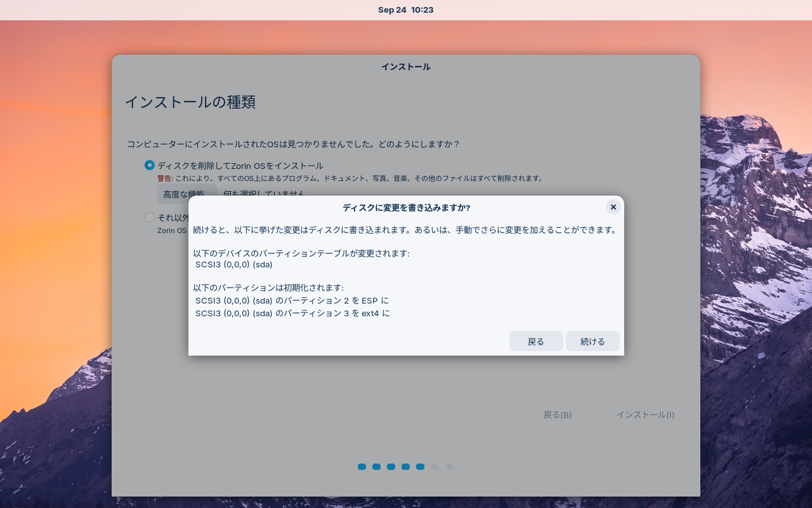This screenshot has width=812, height=508.
Task: Click the インストール window title
Action: [x=406, y=67]
